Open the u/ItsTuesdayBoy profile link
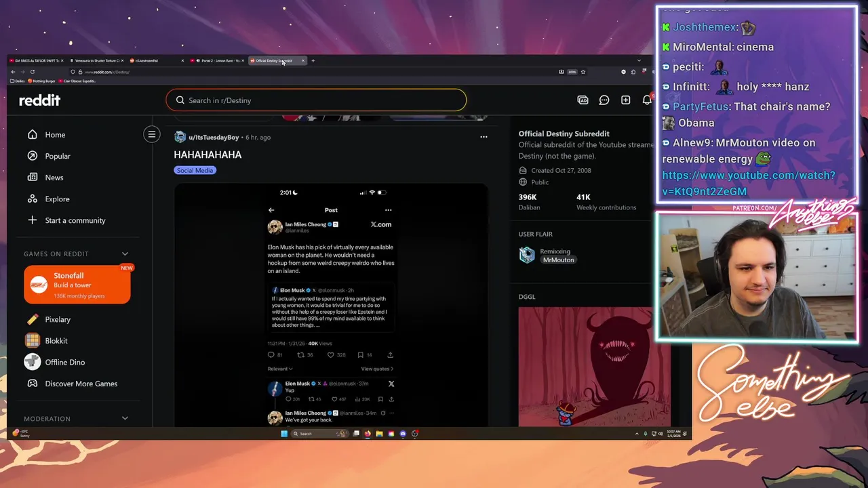Image resolution: width=868 pixels, height=488 pixels. [214, 137]
